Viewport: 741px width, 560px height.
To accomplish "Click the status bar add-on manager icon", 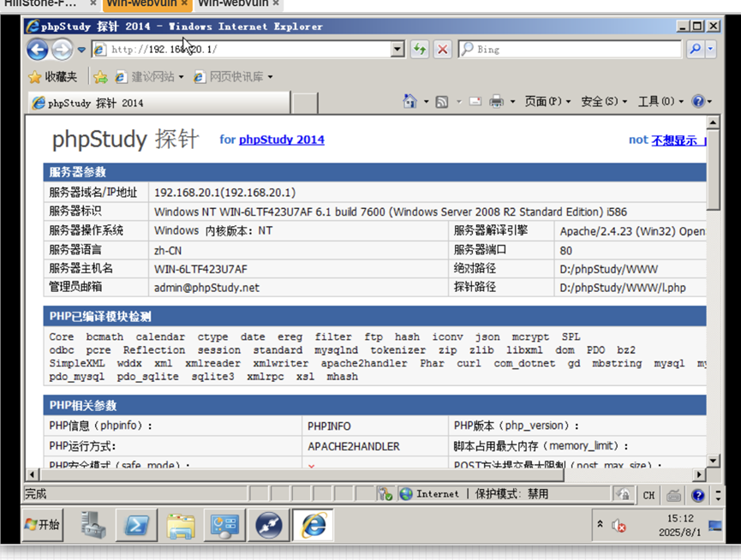I will pyautogui.click(x=385, y=494).
